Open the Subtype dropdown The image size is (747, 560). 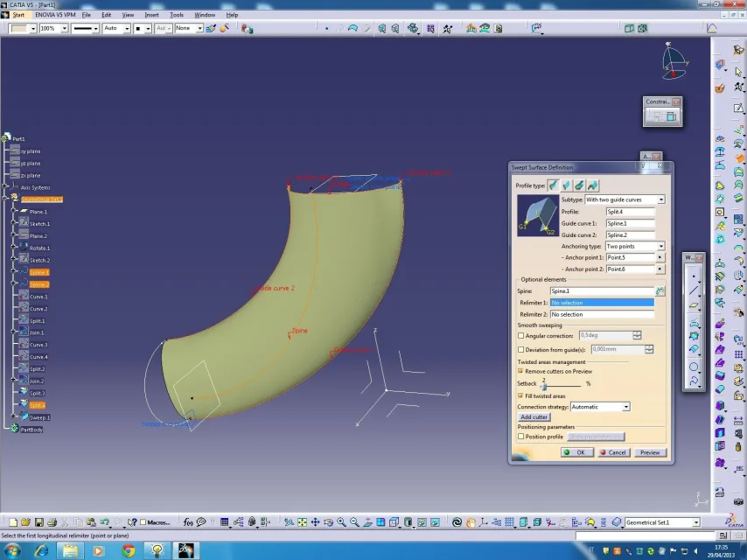(x=661, y=199)
